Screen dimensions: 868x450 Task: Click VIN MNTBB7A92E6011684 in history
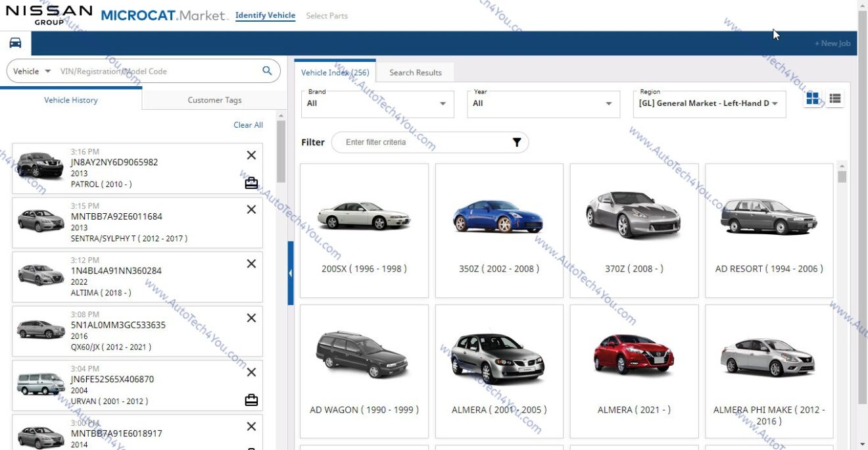(116, 216)
